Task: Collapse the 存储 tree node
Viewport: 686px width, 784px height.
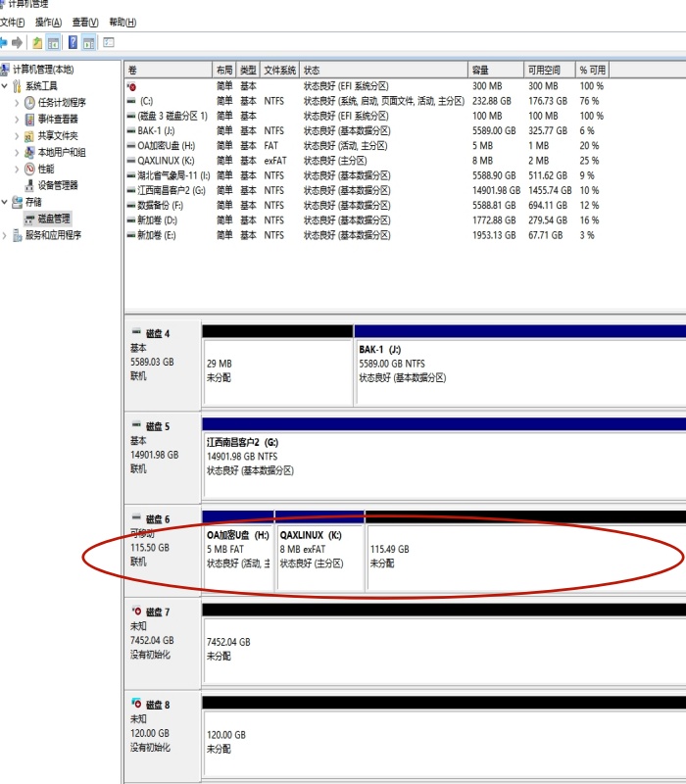Action: coord(5,202)
